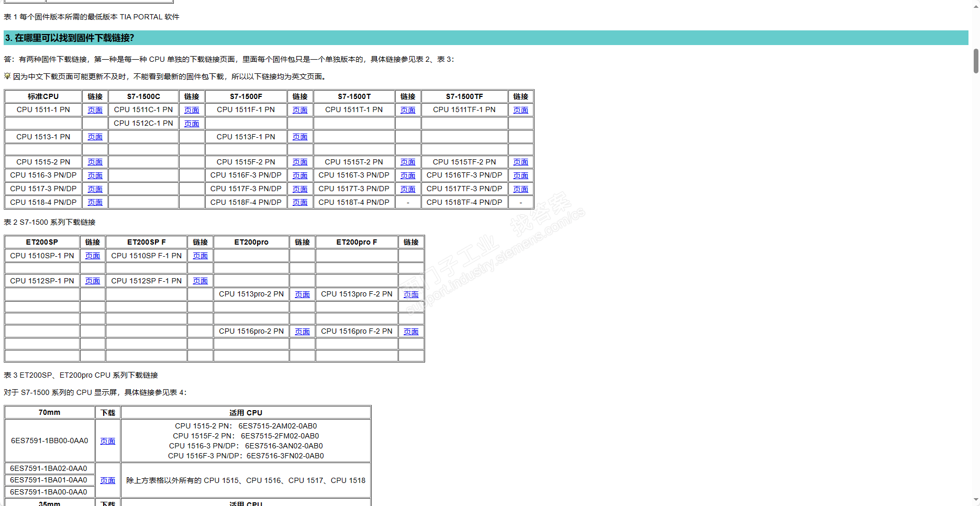This screenshot has width=980, height=506.
Task: Click the 页面 link for CPU 1518-4 PN/DP
Action: click(95, 202)
